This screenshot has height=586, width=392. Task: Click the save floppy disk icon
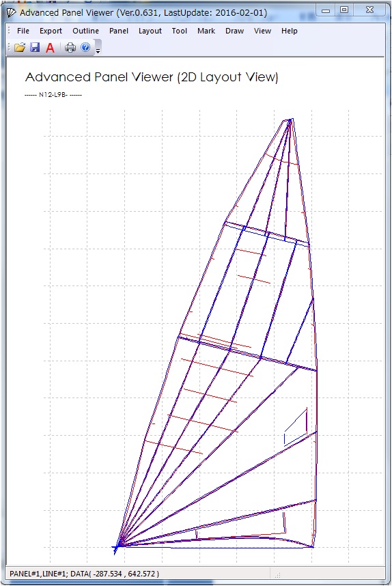tap(35, 47)
